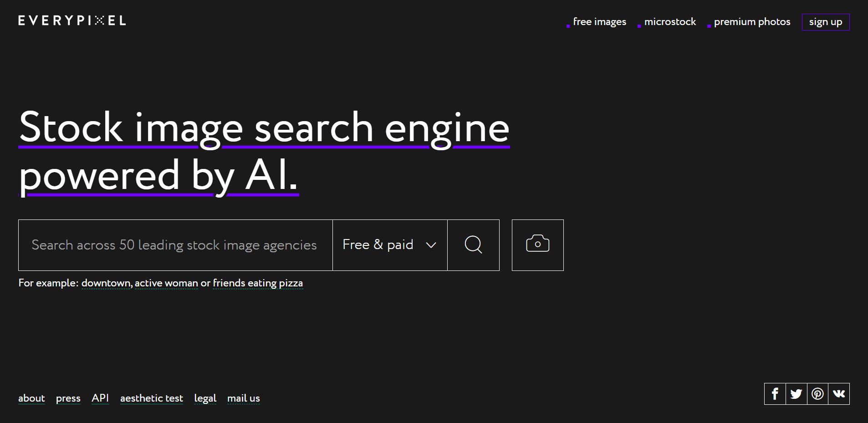Click the VK social icon
The height and width of the screenshot is (423, 868).
pyautogui.click(x=839, y=394)
